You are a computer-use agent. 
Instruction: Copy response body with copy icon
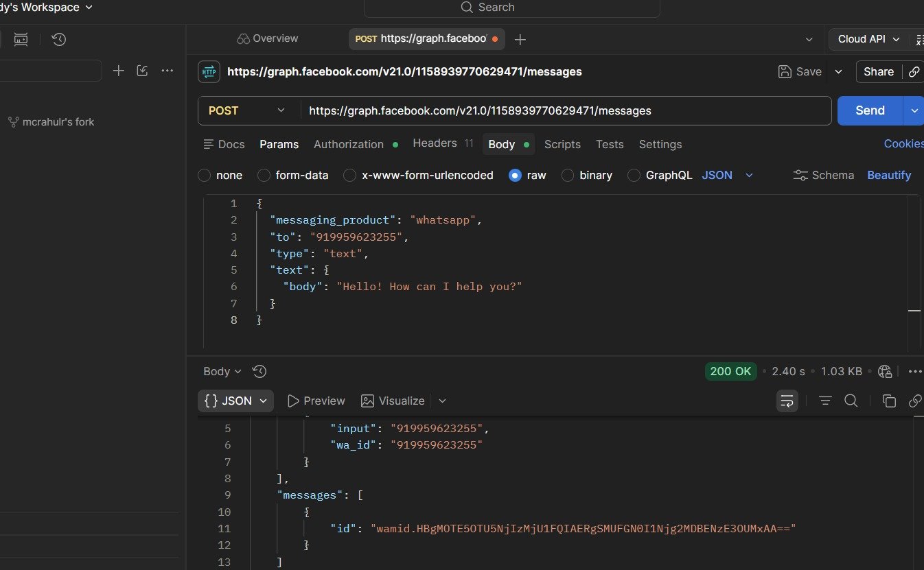[889, 401]
